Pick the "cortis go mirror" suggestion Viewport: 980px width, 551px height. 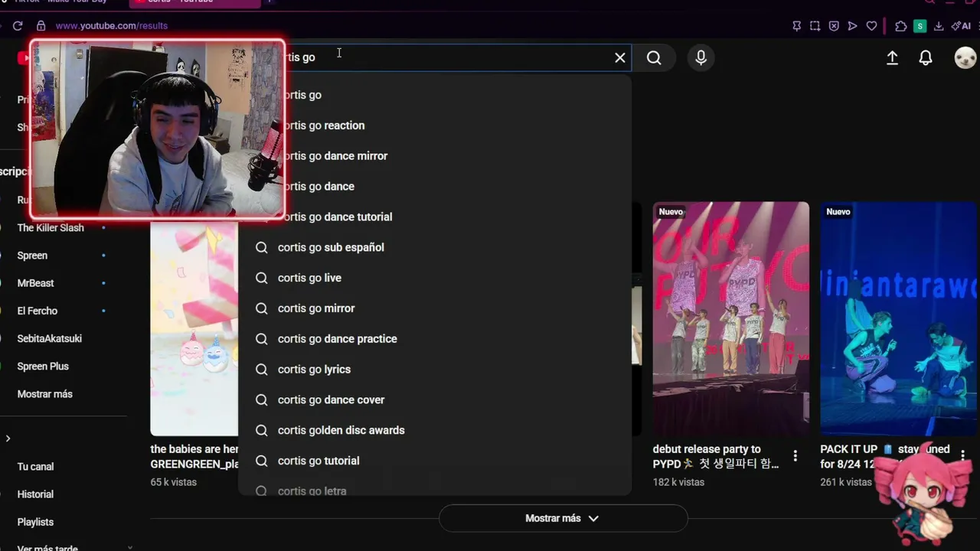[435, 308]
